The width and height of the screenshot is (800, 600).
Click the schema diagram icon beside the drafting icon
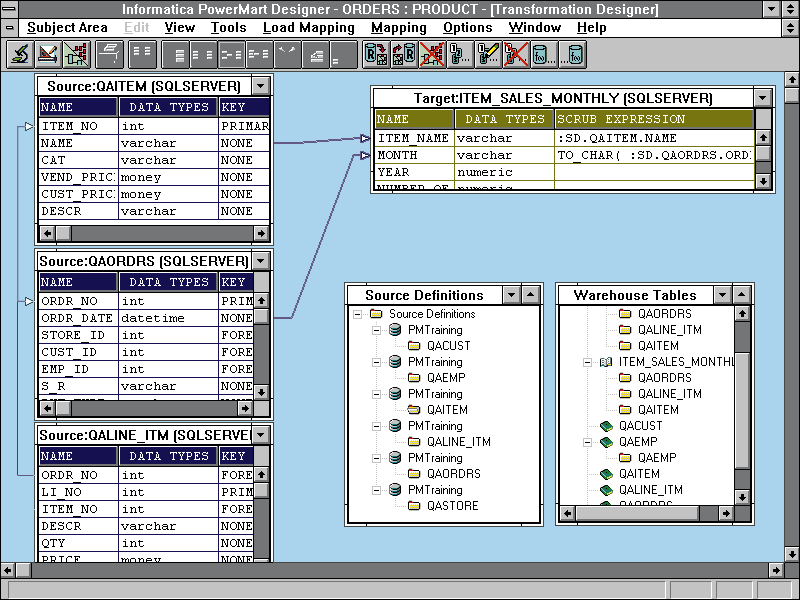(77, 54)
